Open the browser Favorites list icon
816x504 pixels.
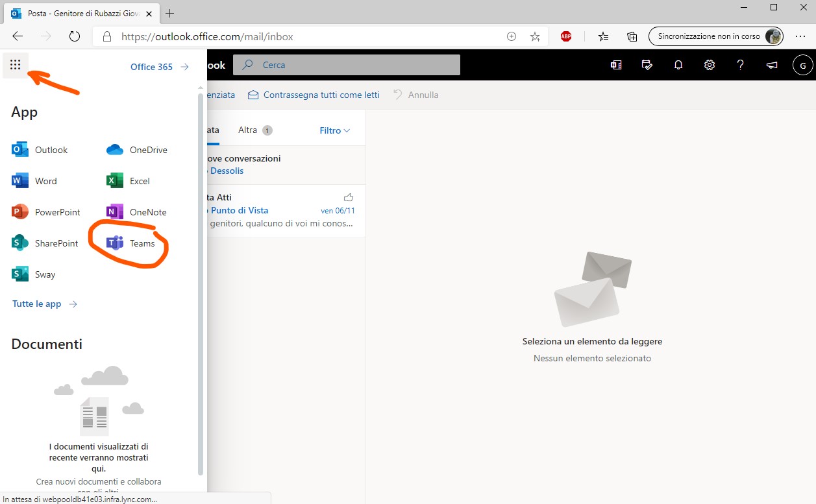coord(604,37)
